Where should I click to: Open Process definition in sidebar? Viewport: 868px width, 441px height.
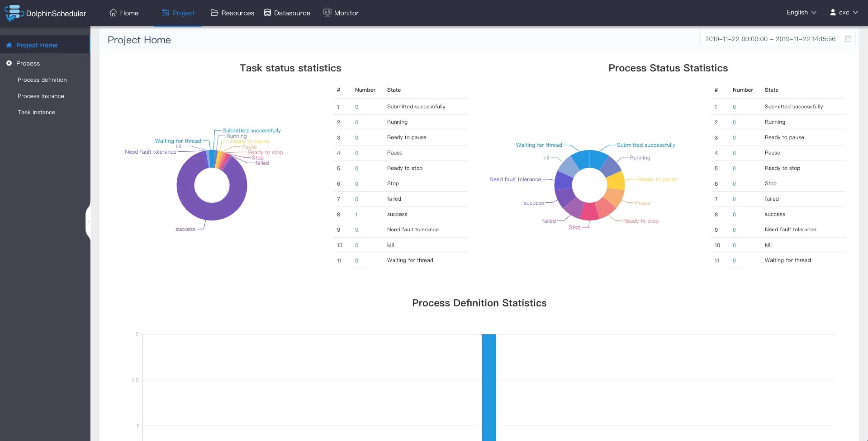point(42,80)
